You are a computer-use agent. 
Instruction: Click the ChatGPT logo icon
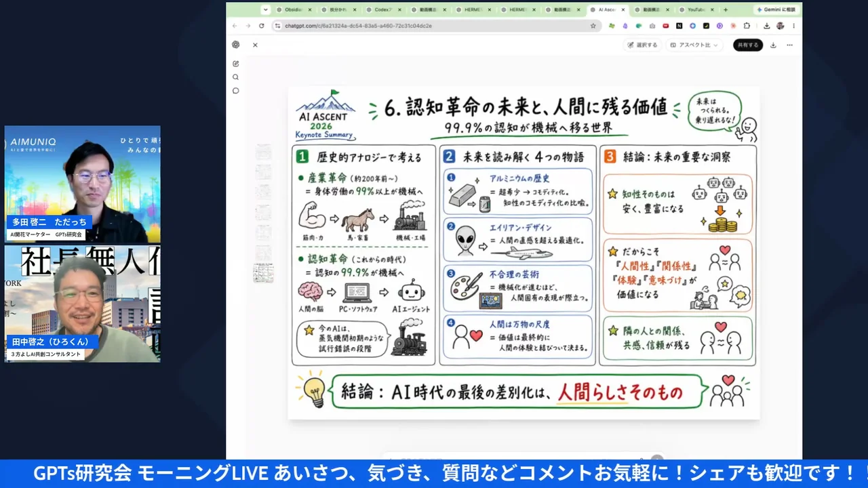[x=235, y=45]
